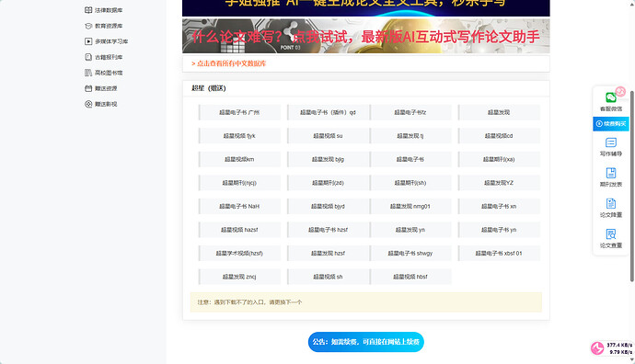Open the 点击查看所有中文数据库 link
The height and width of the screenshot is (364, 635).
tap(228, 63)
